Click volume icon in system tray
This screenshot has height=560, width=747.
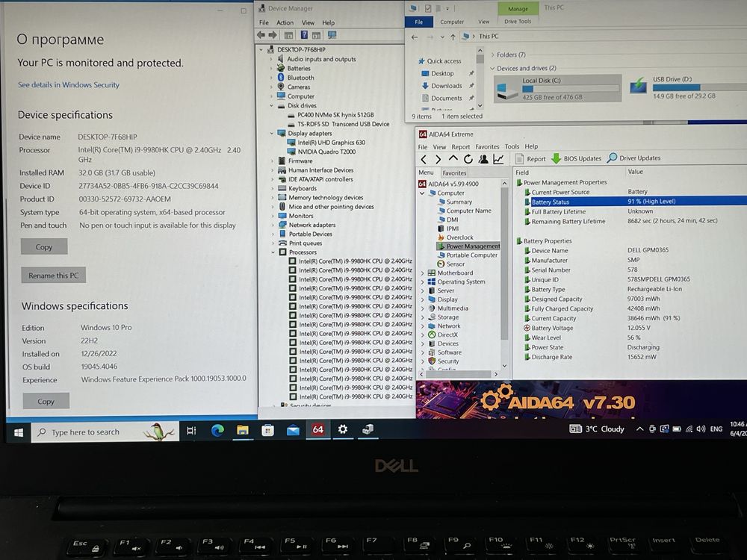701,429
